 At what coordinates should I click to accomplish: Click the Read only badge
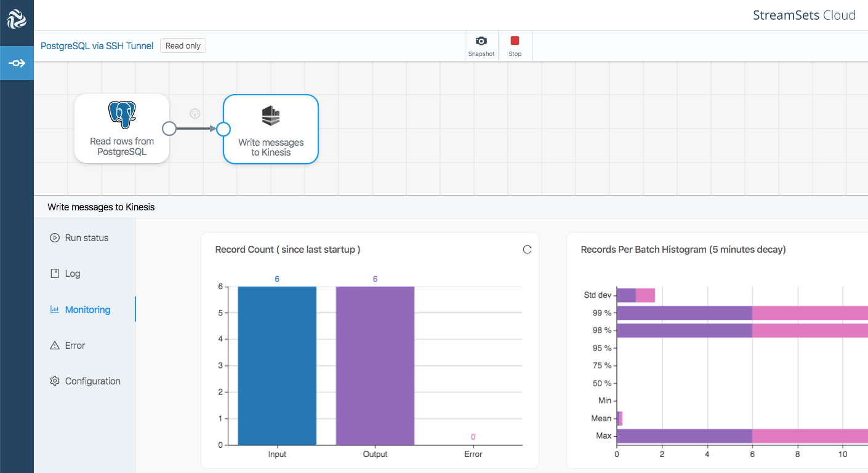[x=183, y=46]
